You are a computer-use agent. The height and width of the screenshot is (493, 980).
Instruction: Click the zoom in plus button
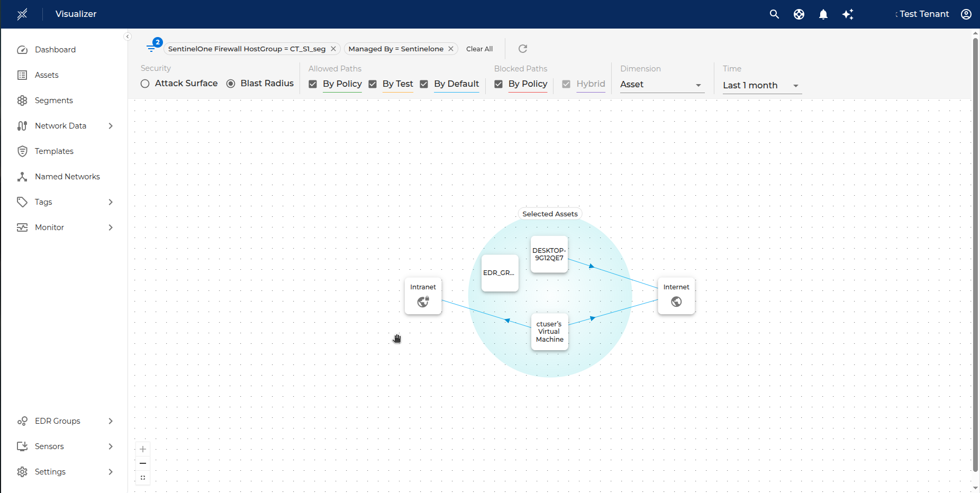(x=143, y=449)
